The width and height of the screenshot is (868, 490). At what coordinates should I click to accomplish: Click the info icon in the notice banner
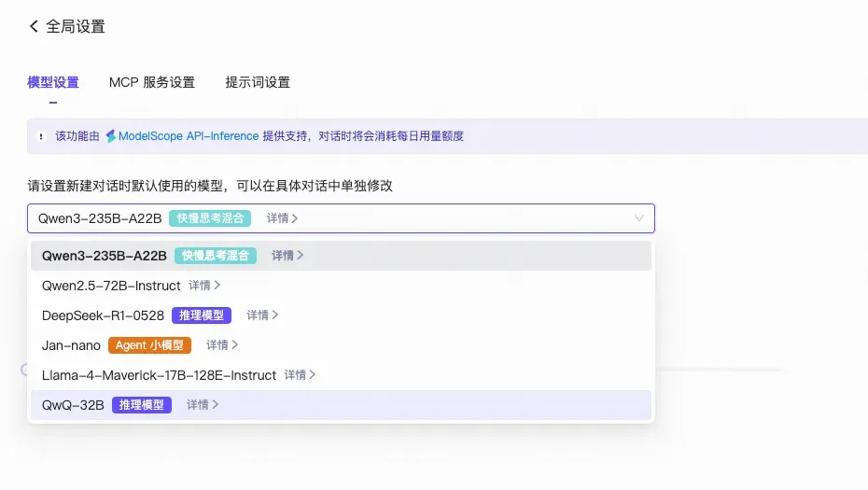[x=40, y=136]
